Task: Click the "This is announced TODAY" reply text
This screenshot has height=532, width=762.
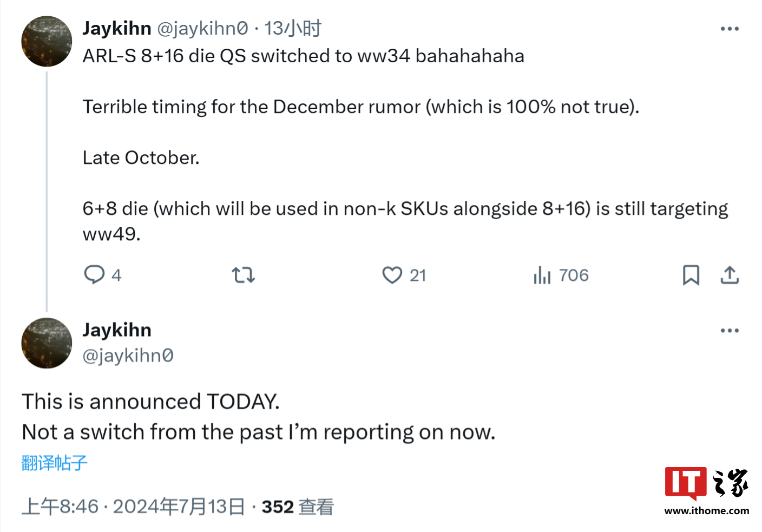Action: tap(150, 402)
